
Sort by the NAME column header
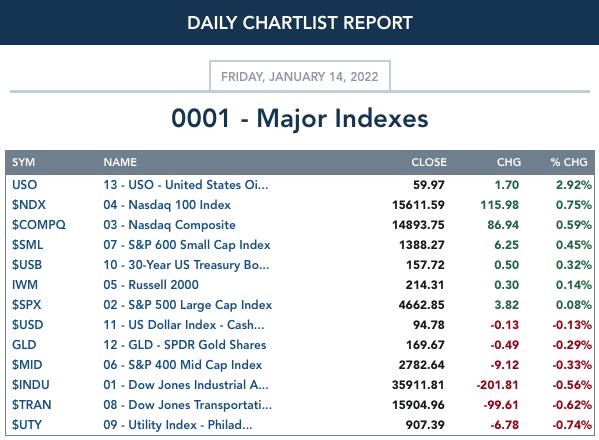(120, 162)
